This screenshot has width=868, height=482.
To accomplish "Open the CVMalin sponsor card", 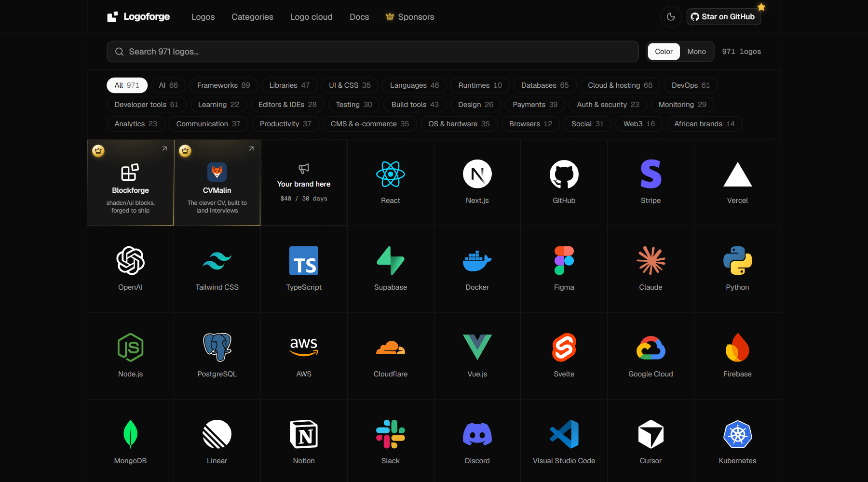I will 217,183.
